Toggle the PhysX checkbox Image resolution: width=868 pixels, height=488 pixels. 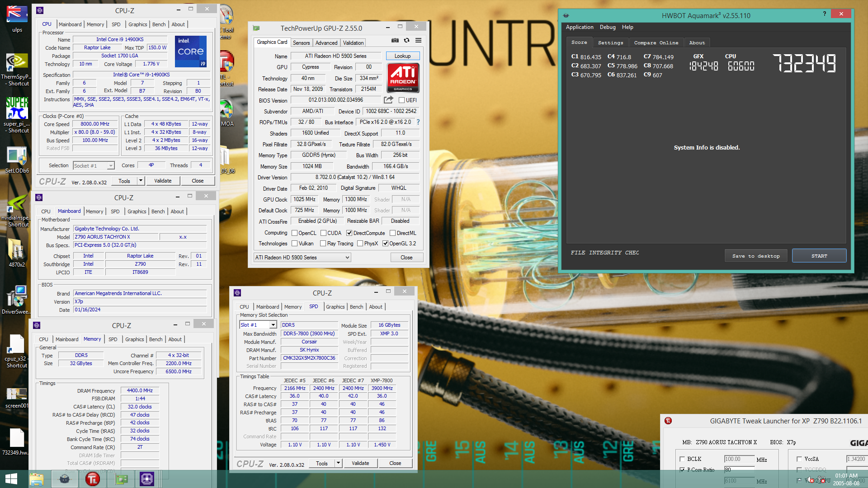pos(360,244)
